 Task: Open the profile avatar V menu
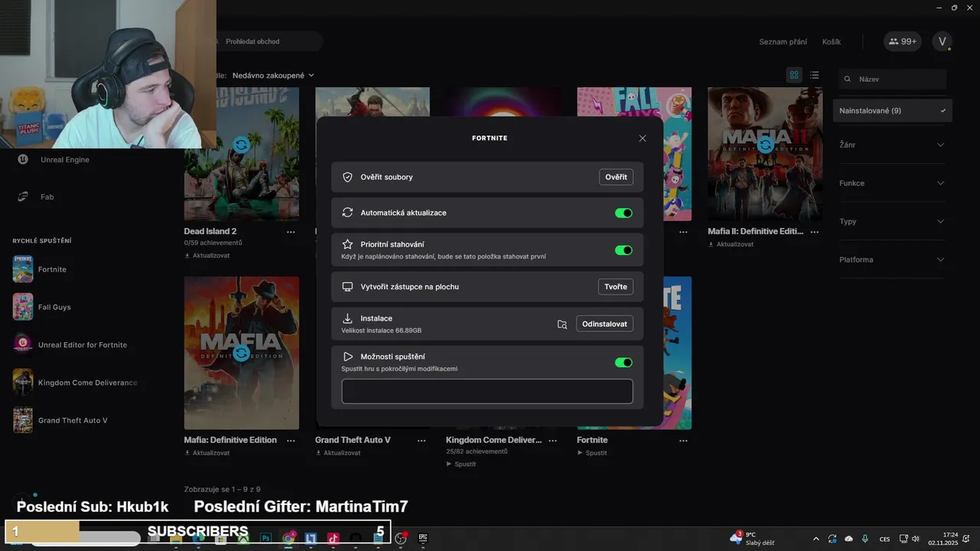coord(942,41)
